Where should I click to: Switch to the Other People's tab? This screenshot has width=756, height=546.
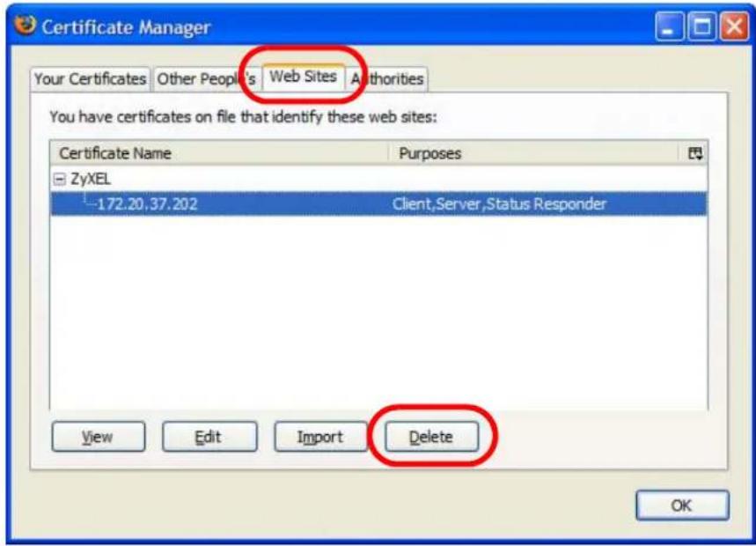[x=206, y=78]
